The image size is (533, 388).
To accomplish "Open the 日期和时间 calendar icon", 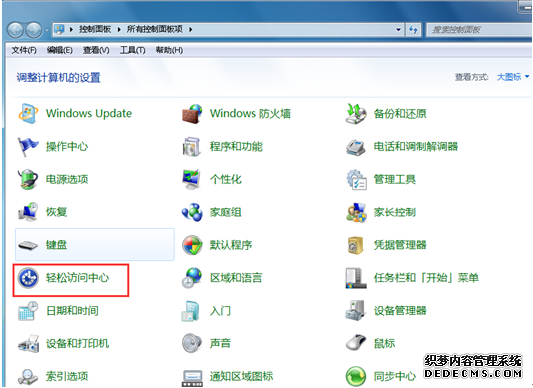I will tap(28, 310).
